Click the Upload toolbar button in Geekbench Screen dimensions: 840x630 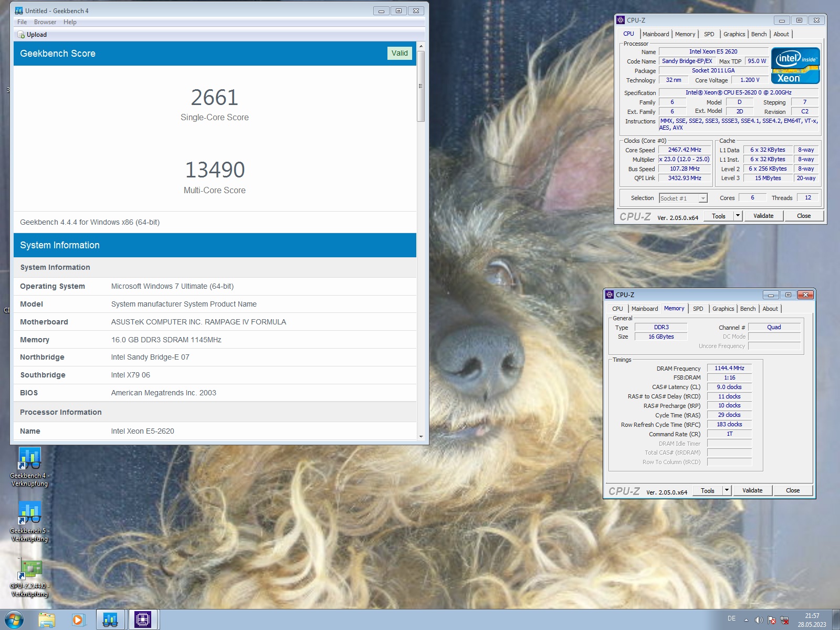pyautogui.click(x=32, y=35)
